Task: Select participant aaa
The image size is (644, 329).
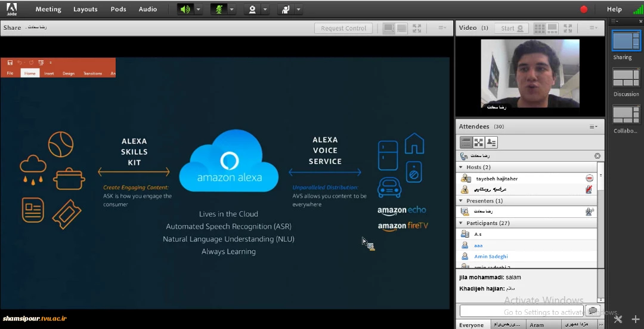Action: [527, 245]
